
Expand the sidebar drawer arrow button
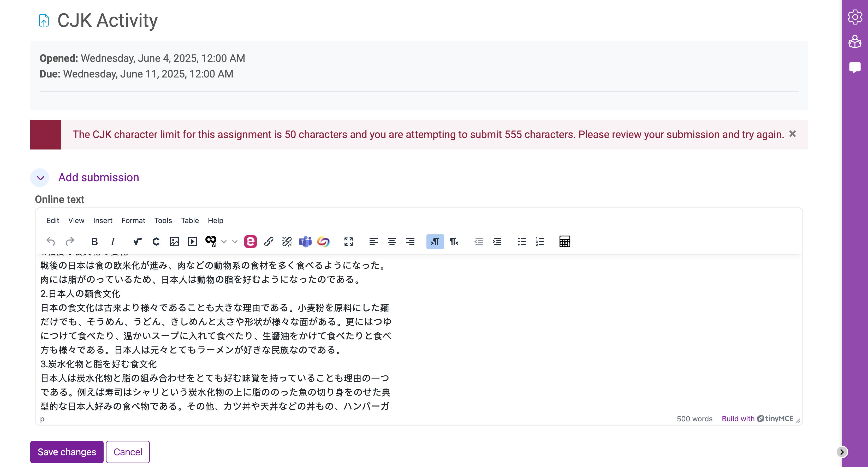(x=842, y=452)
